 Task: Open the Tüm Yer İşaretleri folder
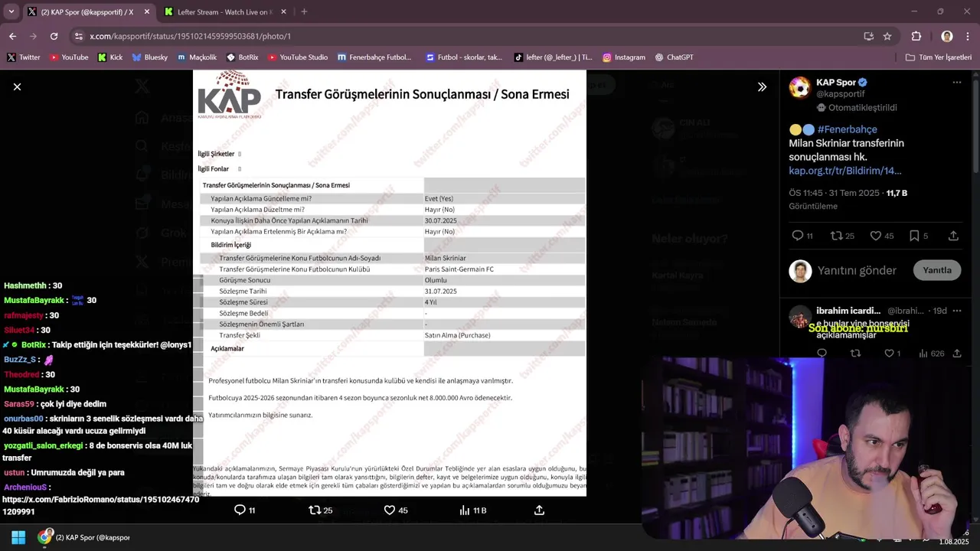click(x=939, y=57)
